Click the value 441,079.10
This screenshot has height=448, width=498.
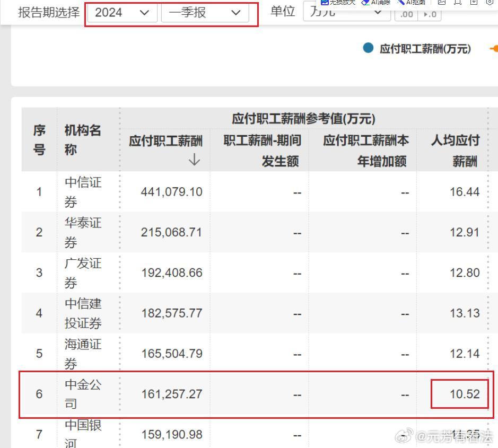pos(171,192)
